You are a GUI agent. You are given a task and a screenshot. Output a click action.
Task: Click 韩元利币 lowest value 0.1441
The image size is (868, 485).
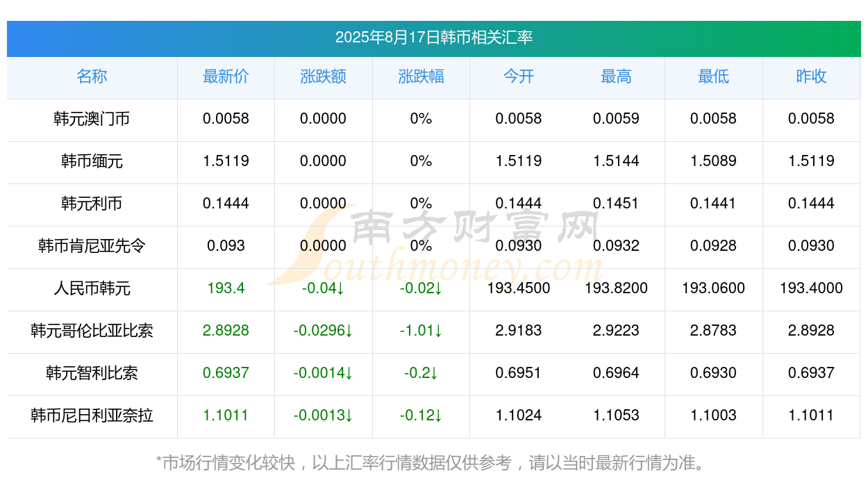tap(713, 204)
